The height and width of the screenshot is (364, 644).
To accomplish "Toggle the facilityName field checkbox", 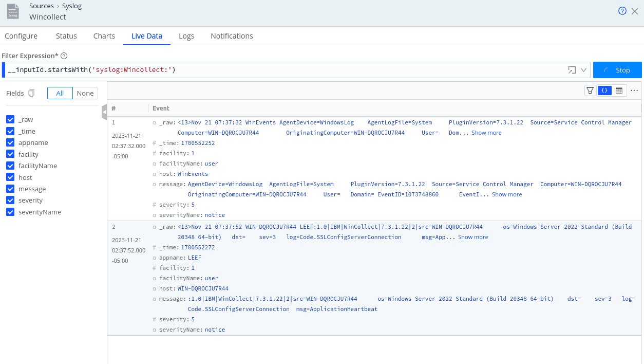I will (x=10, y=166).
